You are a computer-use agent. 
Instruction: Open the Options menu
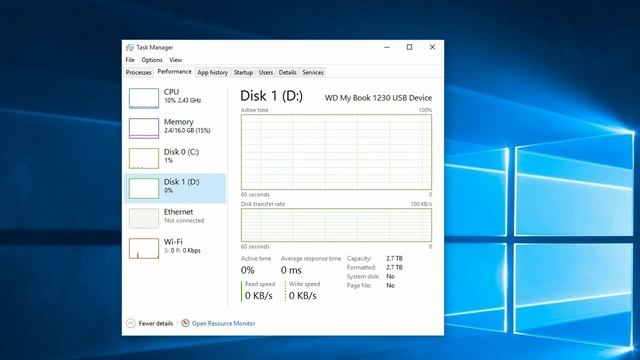click(152, 60)
